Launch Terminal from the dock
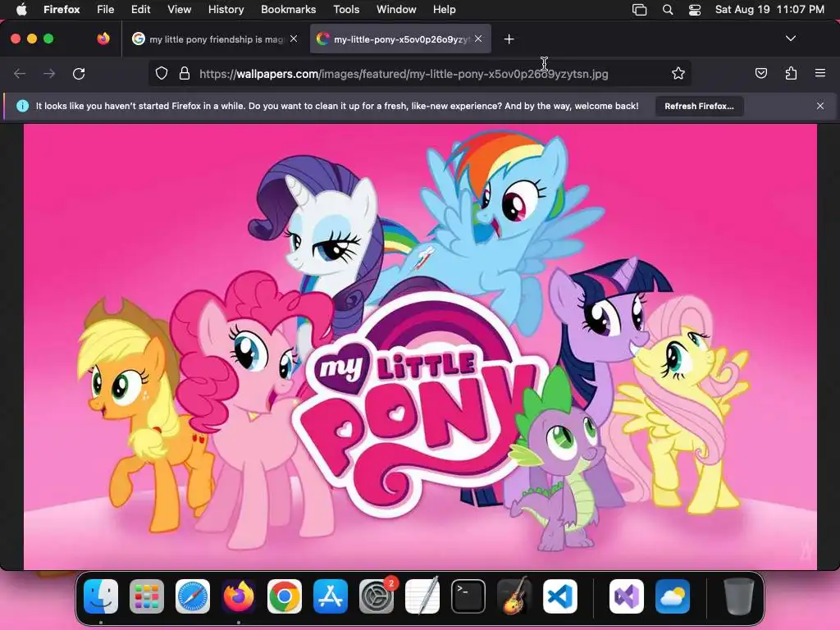This screenshot has width=840, height=630. coord(468,596)
